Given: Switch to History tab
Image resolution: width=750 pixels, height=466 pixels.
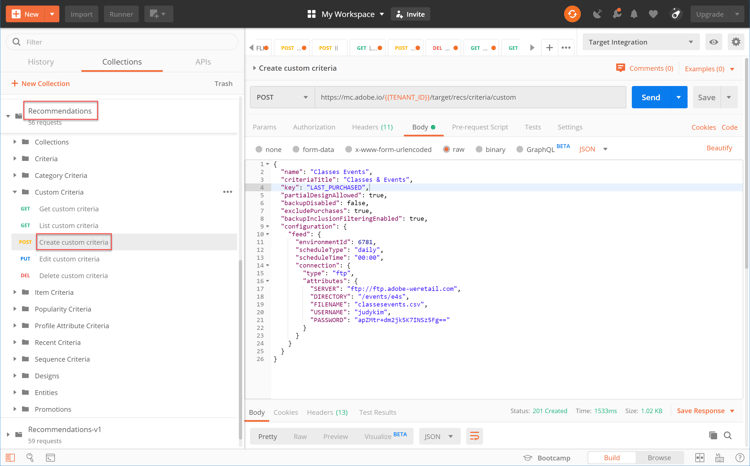Looking at the screenshot, I should (41, 62).
